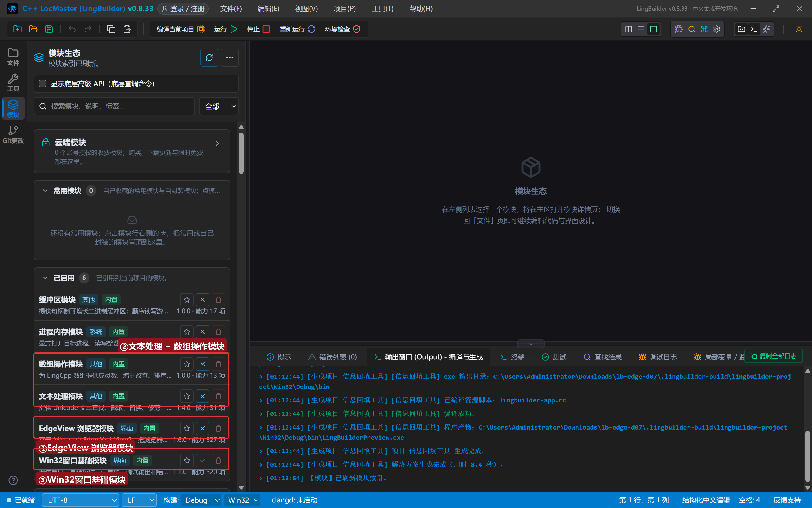Collapse the 已启用 section
The width and height of the screenshot is (812, 508).
tap(45, 278)
